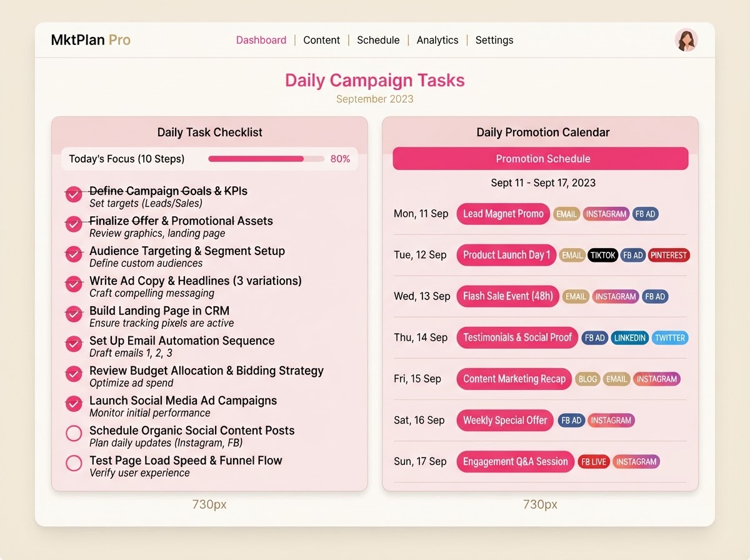Click Wednesday's EMAIL channel tag
The height and width of the screenshot is (560, 750).
pyautogui.click(x=576, y=297)
